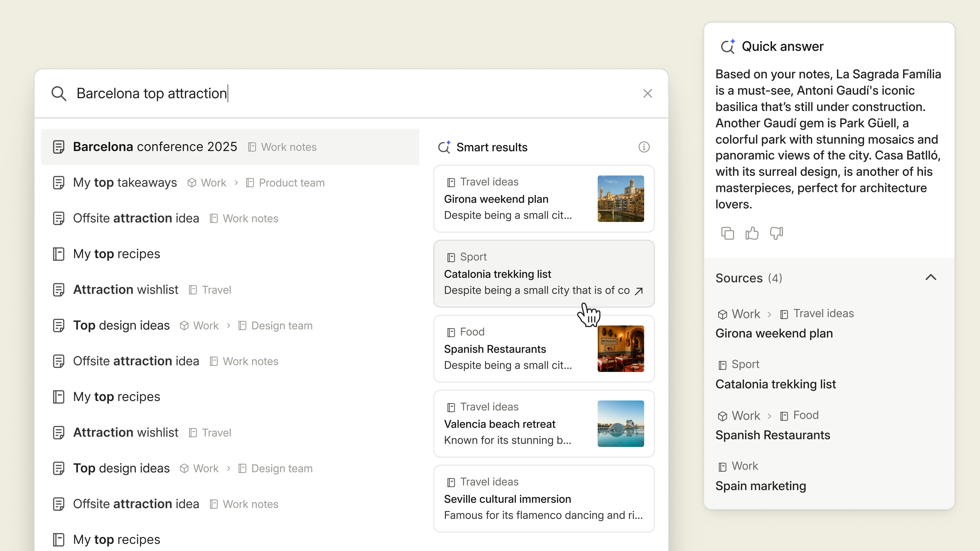Give thumbs up feedback on Quick answer
Screen dimensions: 980x551
click(752, 233)
